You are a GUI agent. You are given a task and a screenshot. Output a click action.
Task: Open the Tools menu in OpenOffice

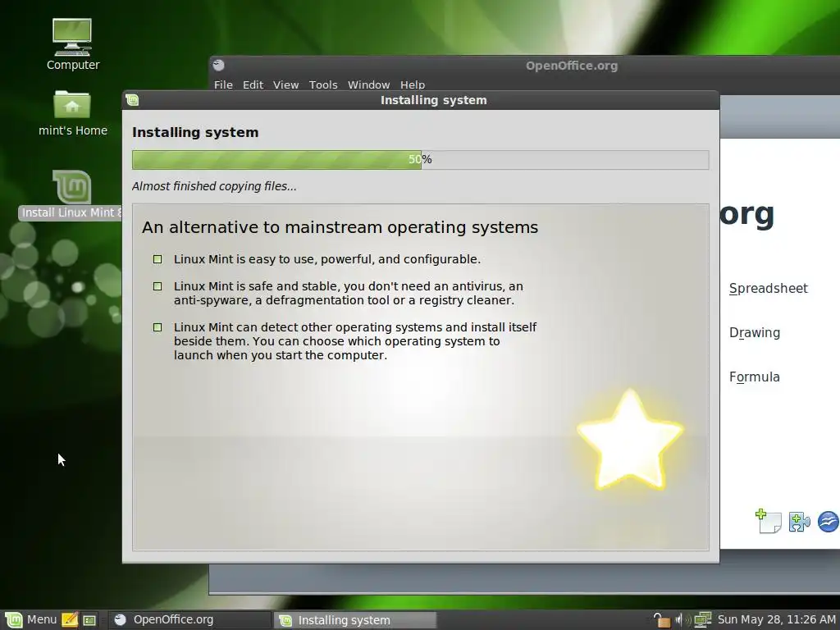(x=323, y=84)
